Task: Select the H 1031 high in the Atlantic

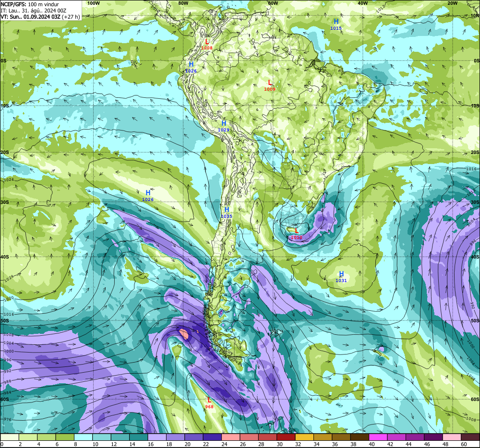Action: (x=341, y=277)
